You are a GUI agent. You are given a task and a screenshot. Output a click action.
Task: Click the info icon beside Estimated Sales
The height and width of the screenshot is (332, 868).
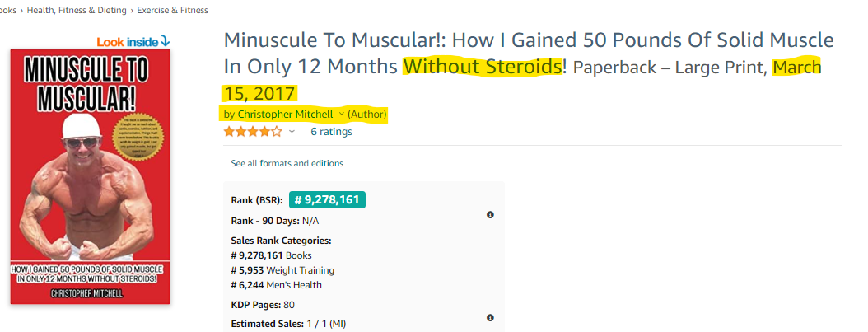click(490, 318)
